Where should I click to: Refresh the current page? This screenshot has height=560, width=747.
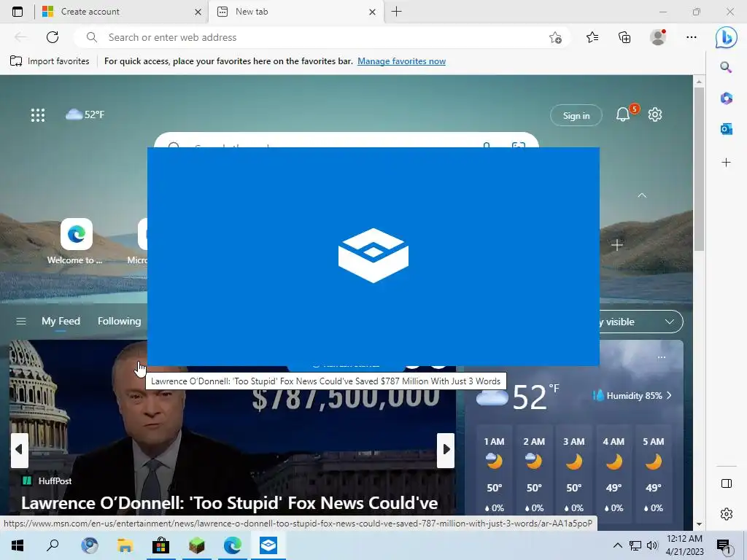(53, 37)
